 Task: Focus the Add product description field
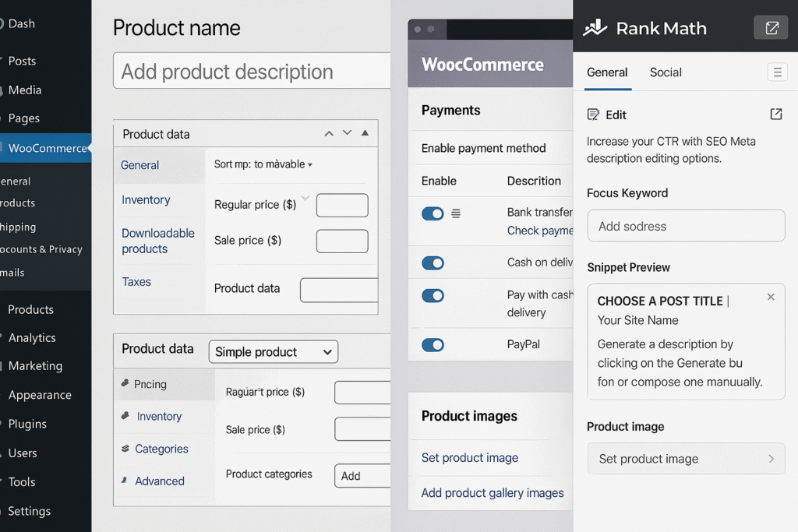point(252,71)
